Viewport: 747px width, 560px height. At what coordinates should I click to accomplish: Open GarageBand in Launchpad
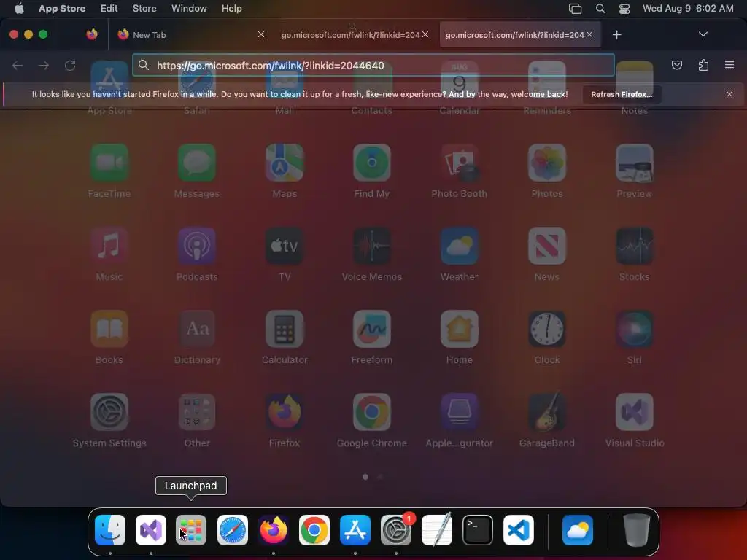tap(547, 412)
